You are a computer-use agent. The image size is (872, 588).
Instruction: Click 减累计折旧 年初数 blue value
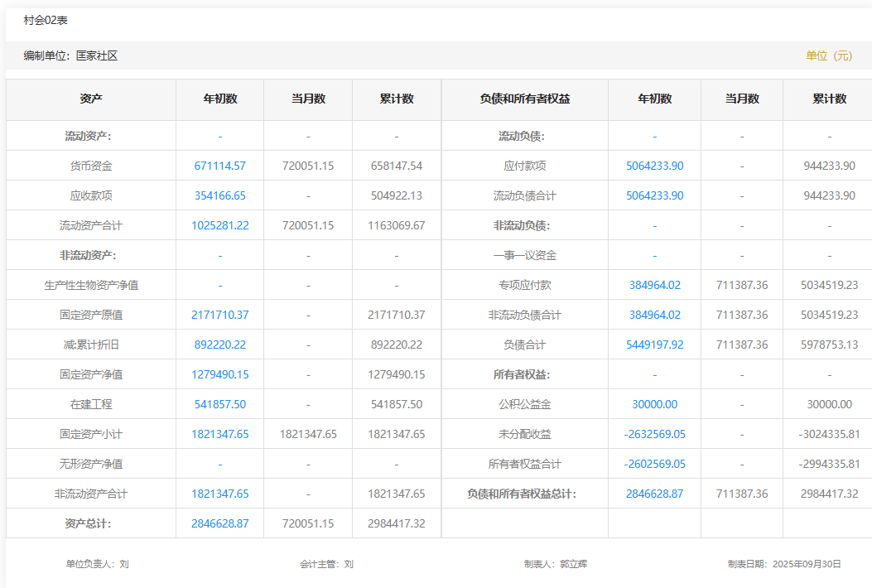tap(219, 345)
